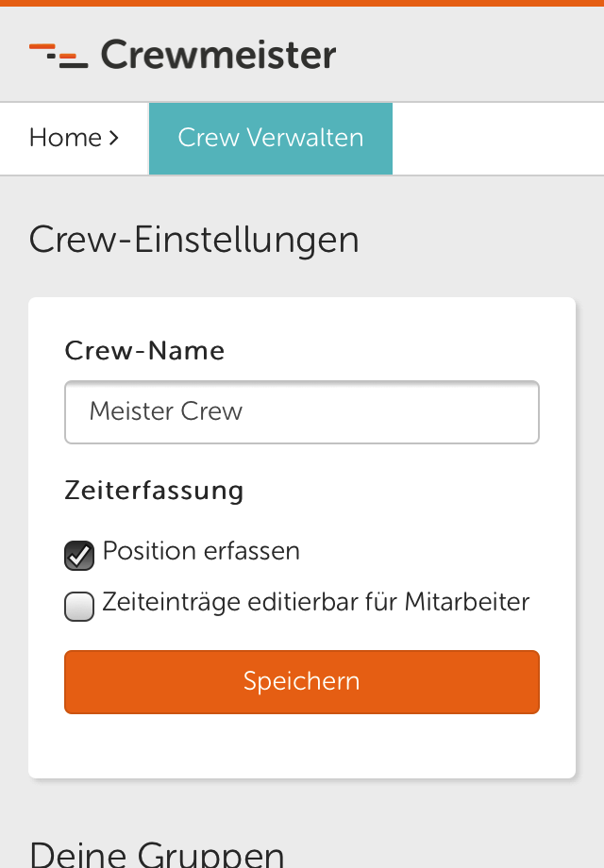Save settings with the Speichern button
Screen dimensions: 604x868
point(302,682)
